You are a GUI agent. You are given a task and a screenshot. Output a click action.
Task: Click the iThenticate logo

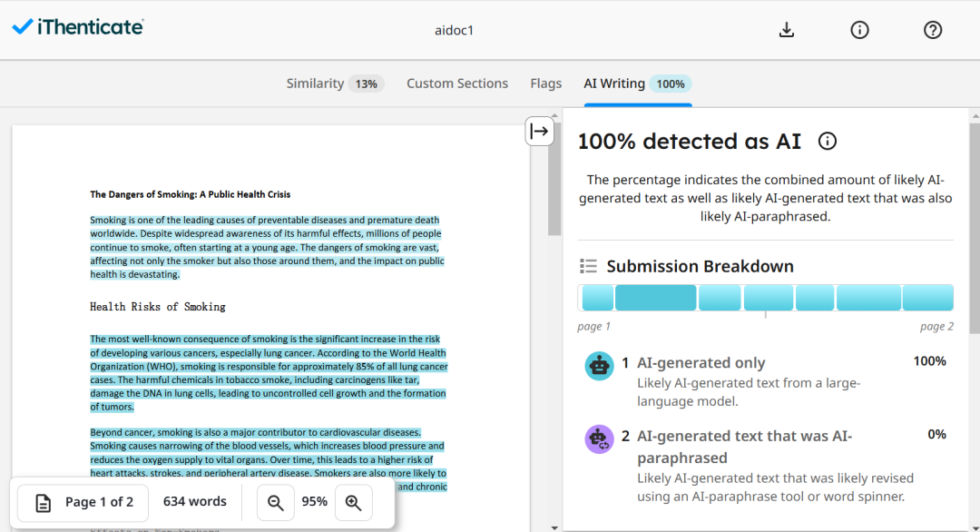coord(77,27)
